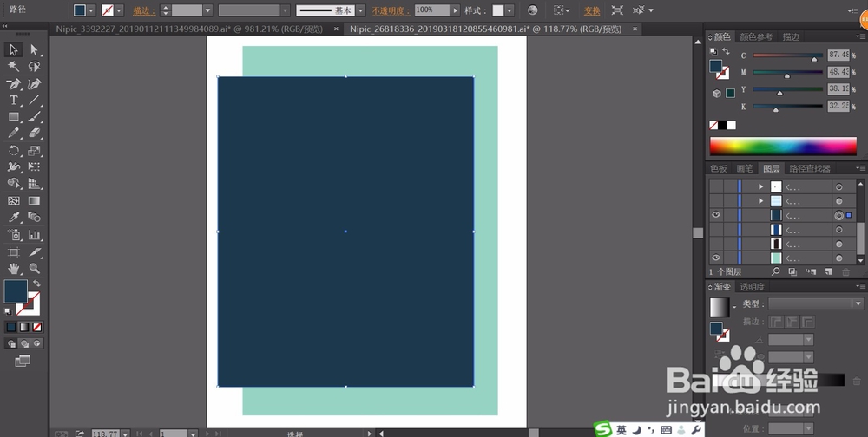
Task: Expand the light blue striped layer group
Action: [x=760, y=201]
